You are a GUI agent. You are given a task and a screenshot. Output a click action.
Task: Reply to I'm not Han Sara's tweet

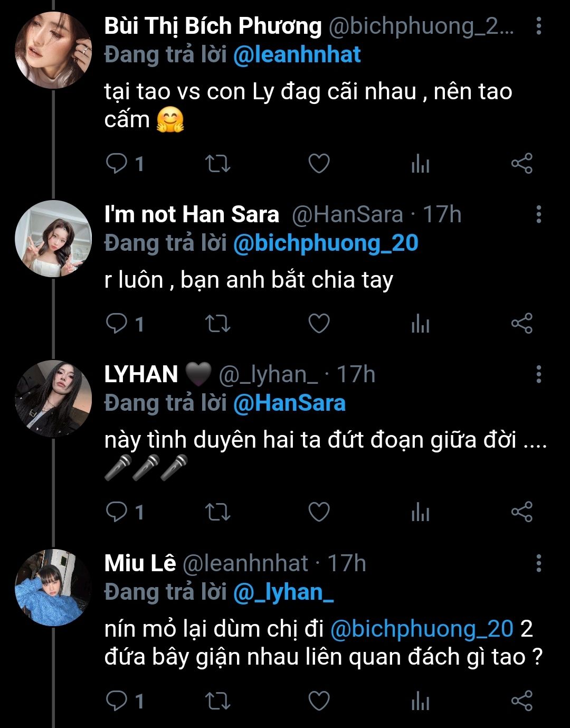tap(116, 324)
